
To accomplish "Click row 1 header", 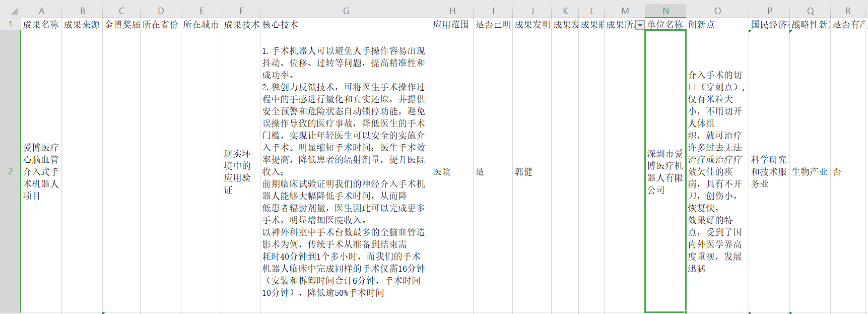I will [10, 24].
